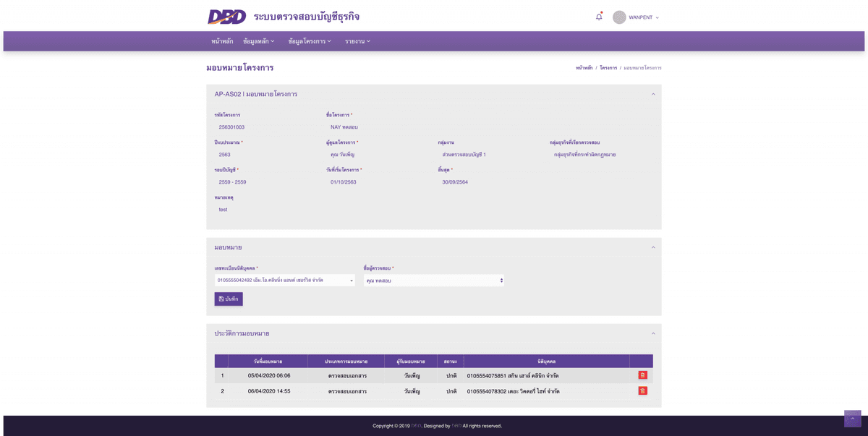Collapse the มอบหมาย panel

pyautogui.click(x=653, y=247)
